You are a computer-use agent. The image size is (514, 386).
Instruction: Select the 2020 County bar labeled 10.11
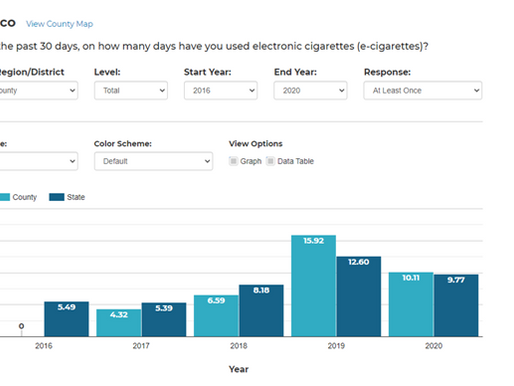(411, 304)
